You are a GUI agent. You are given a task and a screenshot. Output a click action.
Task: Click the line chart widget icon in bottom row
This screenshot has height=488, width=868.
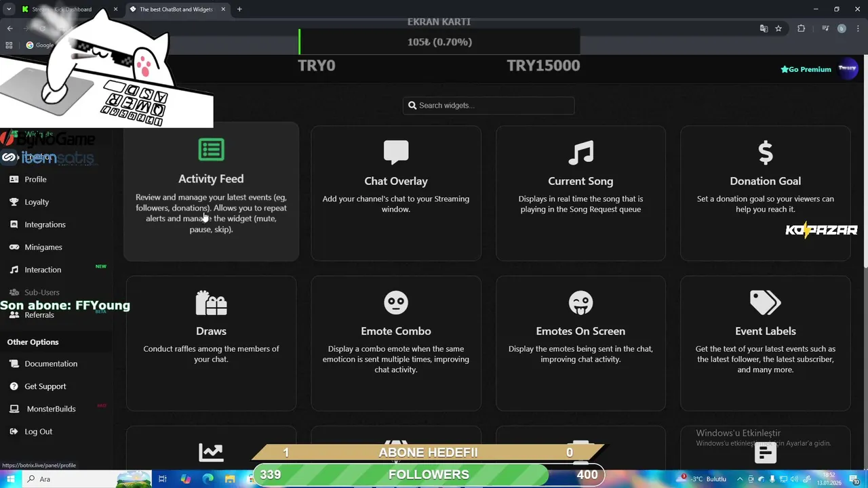(x=211, y=452)
